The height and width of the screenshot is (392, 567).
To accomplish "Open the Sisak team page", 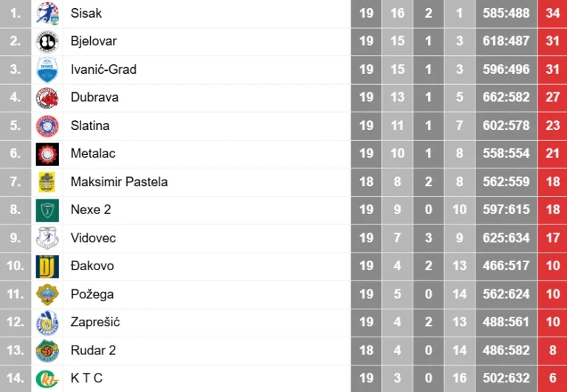I will [x=86, y=13].
